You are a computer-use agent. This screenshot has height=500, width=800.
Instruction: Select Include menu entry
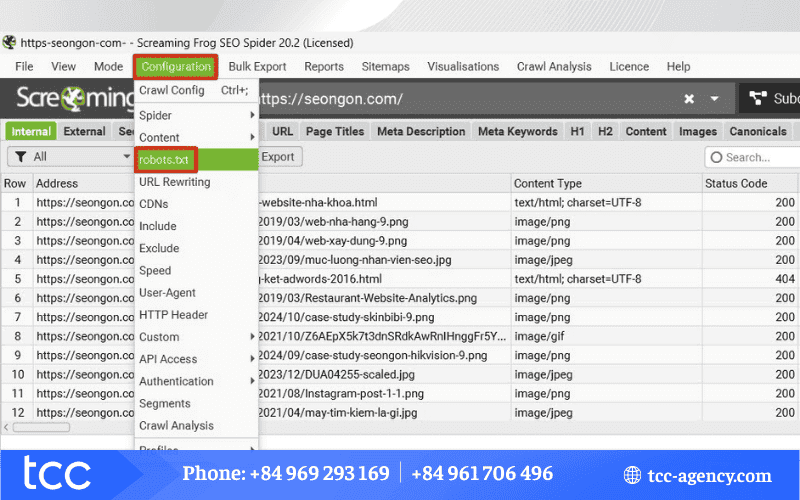pyautogui.click(x=196, y=226)
